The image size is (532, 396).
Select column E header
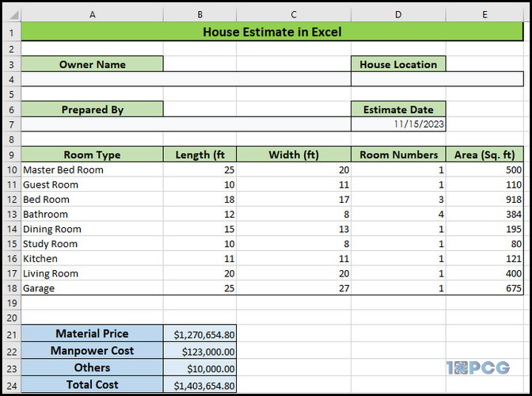coord(484,14)
